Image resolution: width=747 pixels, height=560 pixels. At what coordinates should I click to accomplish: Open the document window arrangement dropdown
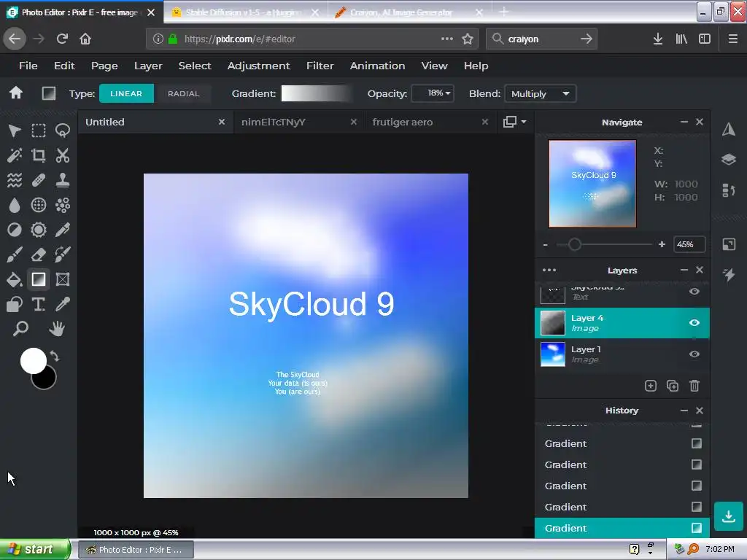click(515, 122)
